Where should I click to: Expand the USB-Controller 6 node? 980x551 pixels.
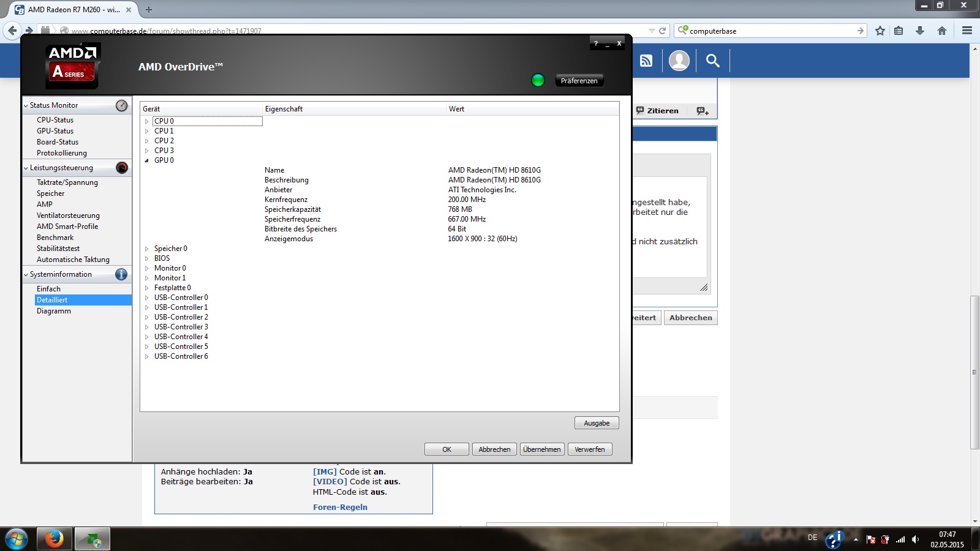[x=147, y=356]
